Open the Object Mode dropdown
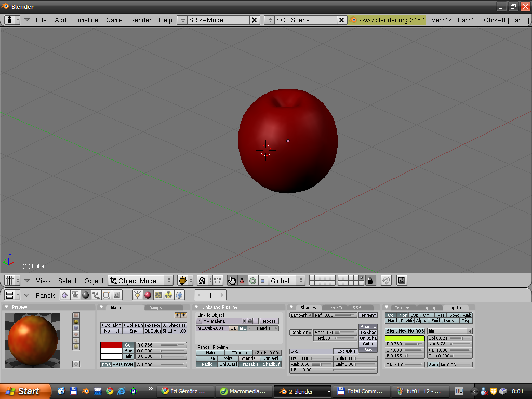Image resolution: width=532 pixels, height=399 pixels. 140,281
